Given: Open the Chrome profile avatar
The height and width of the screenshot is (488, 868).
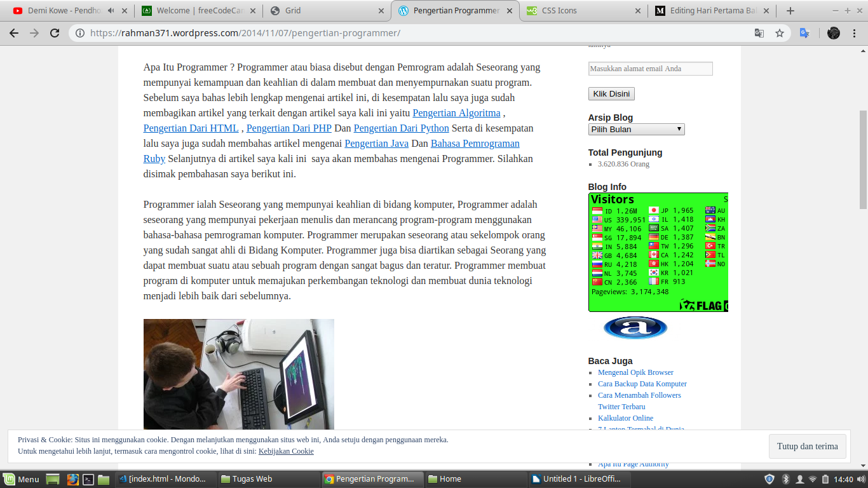Looking at the screenshot, I should pyautogui.click(x=834, y=33).
